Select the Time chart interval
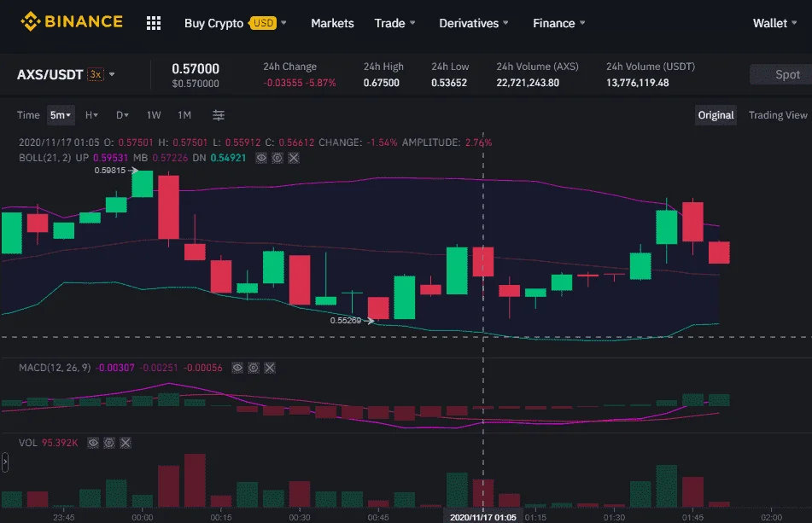812x523 pixels. (x=28, y=115)
